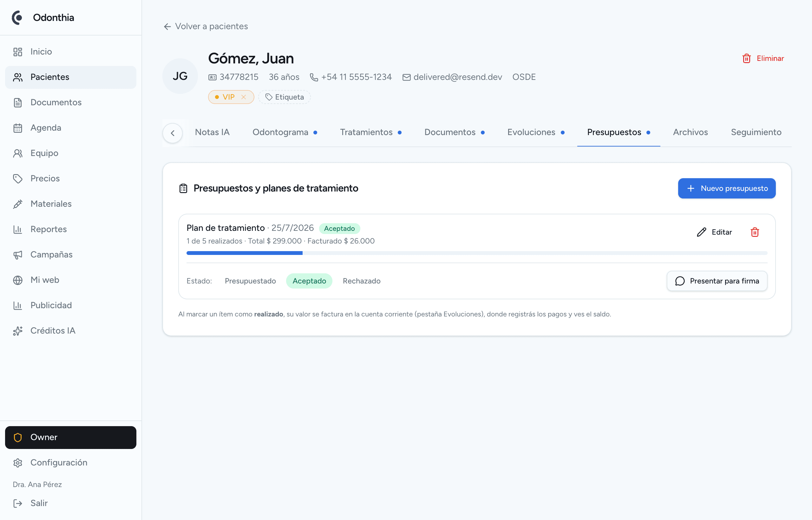Switch to the patient Documentos tab
The width and height of the screenshot is (812, 520).
pos(454,132)
